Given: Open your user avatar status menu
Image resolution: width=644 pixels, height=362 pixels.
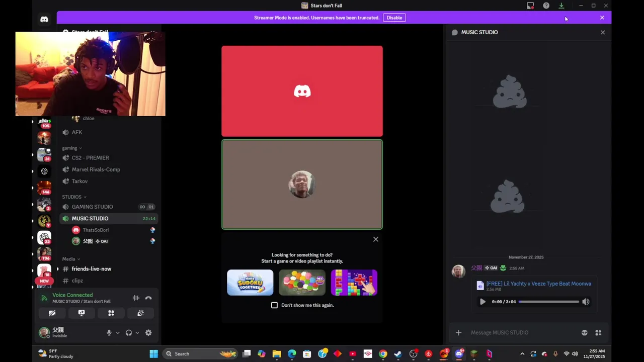Looking at the screenshot, I should click(44, 332).
